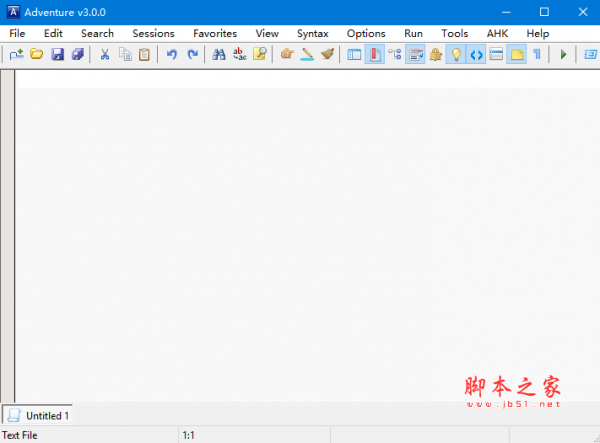This screenshot has height=443, width=600.
Task: Open the Favorites menu
Action: point(215,34)
